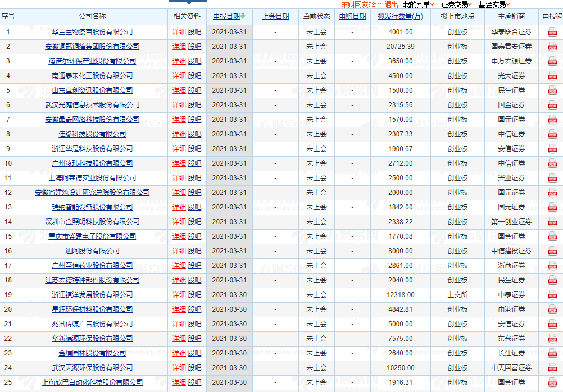The image size is (563, 392).
Task: Open PDF prospectus for 武汉光庭信息技术股份有限公司
Action: click(552, 105)
